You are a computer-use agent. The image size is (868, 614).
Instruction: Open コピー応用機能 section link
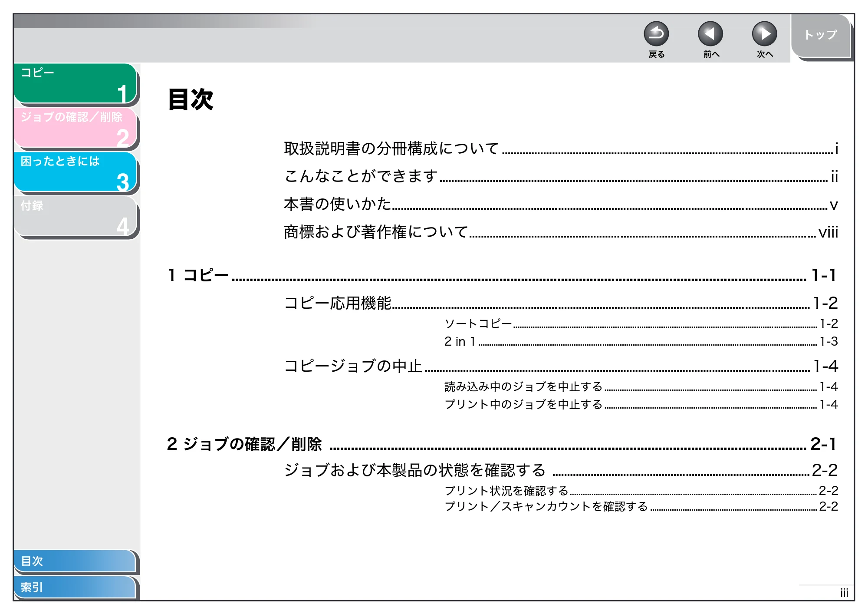561,303
